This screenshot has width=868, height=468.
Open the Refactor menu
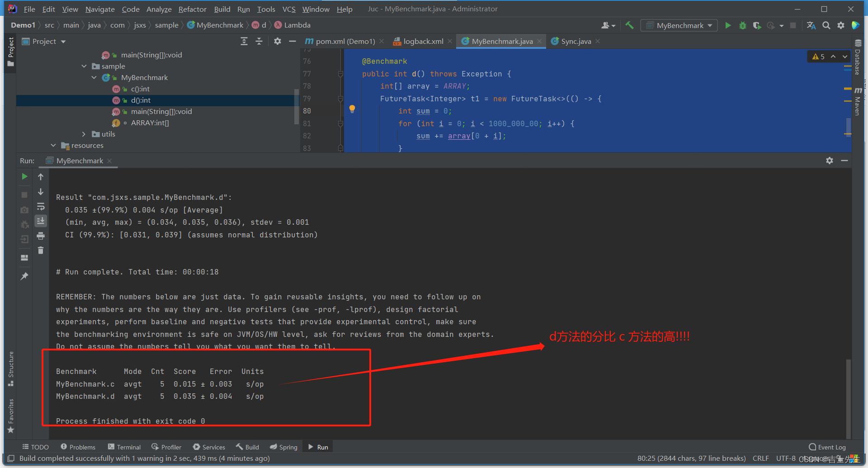[192, 9]
